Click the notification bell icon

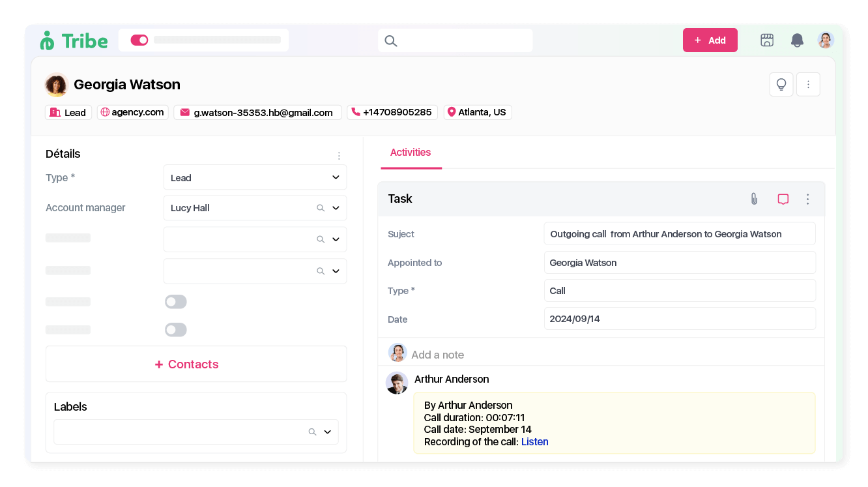click(797, 40)
